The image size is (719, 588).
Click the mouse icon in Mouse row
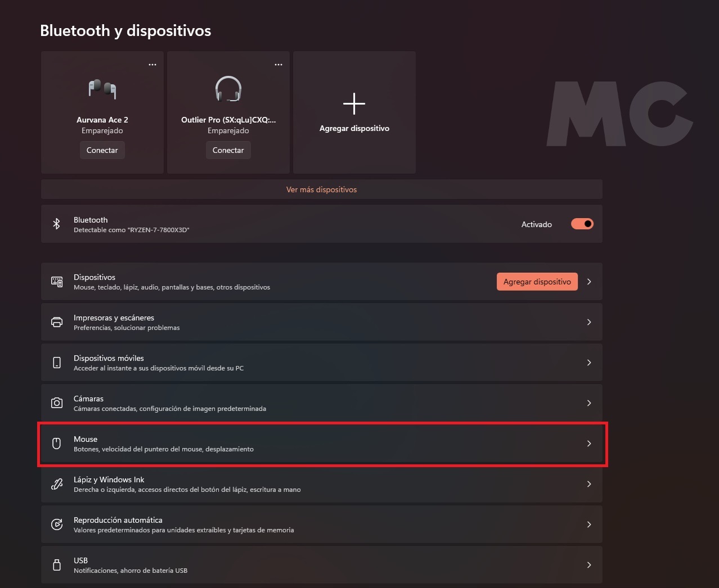pyautogui.click(x=57, y=444)
